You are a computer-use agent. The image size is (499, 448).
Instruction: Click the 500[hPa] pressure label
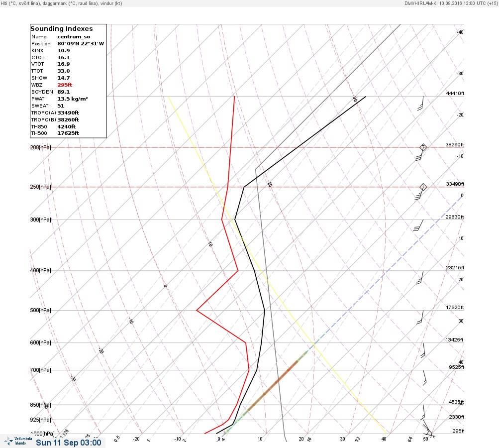tap(40, 311)
